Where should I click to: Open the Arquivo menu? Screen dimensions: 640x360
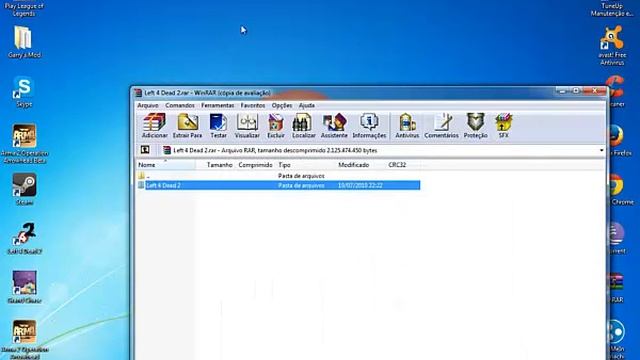point(148,105)
